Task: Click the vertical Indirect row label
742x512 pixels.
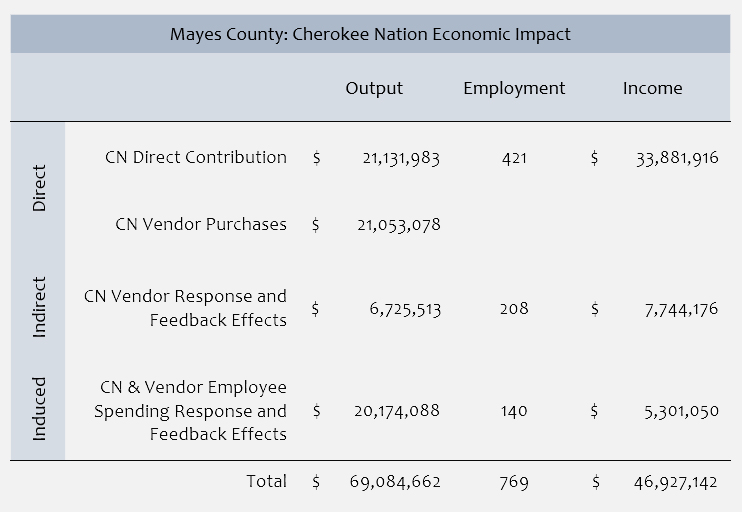Action: [39, 308]
